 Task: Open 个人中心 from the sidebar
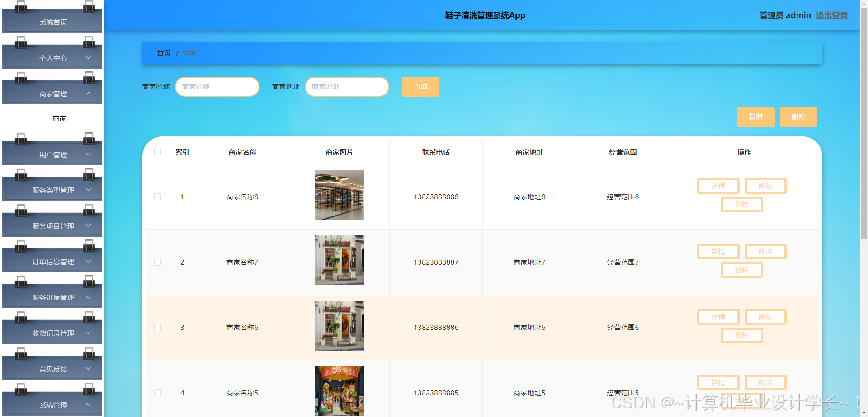(x=52, y=58)
